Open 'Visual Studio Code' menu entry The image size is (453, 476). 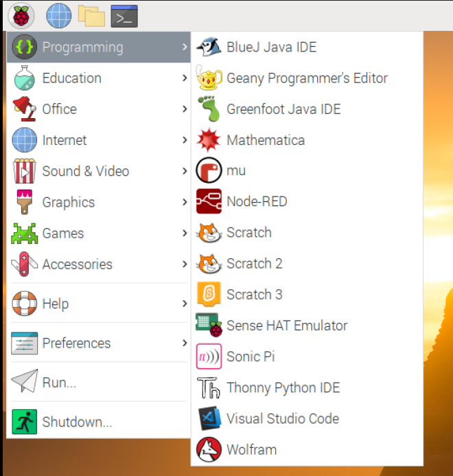307,418
